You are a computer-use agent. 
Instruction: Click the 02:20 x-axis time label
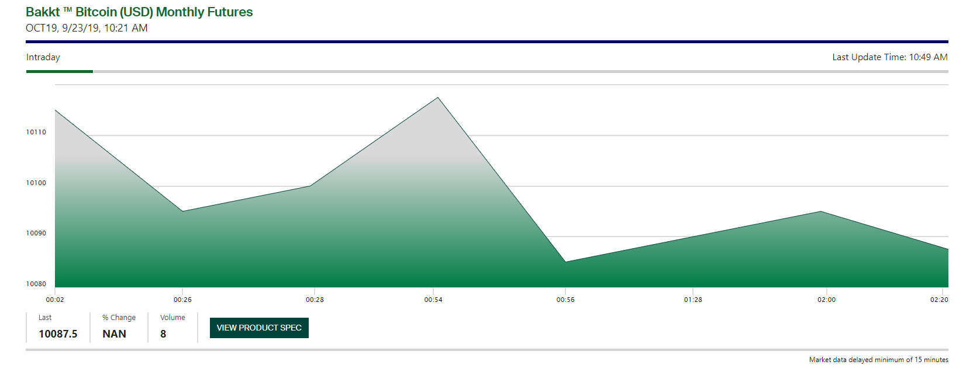(939, 300)
